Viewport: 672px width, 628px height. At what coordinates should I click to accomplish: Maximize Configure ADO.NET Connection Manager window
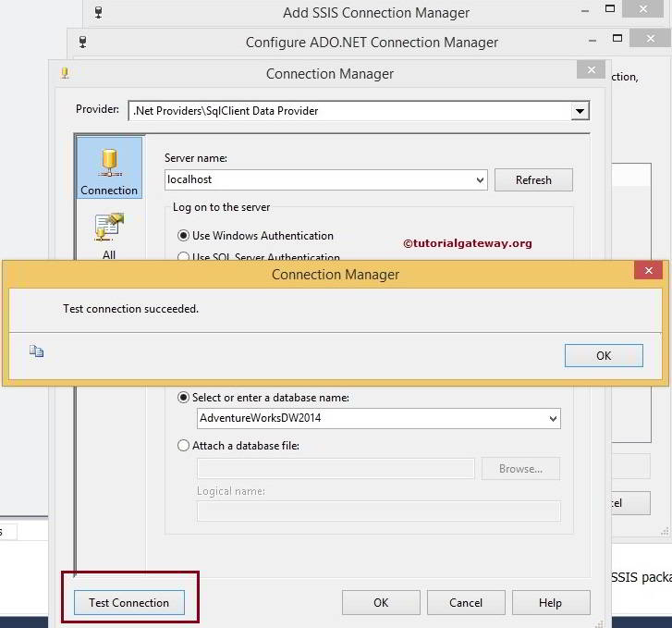coord(617,38)
